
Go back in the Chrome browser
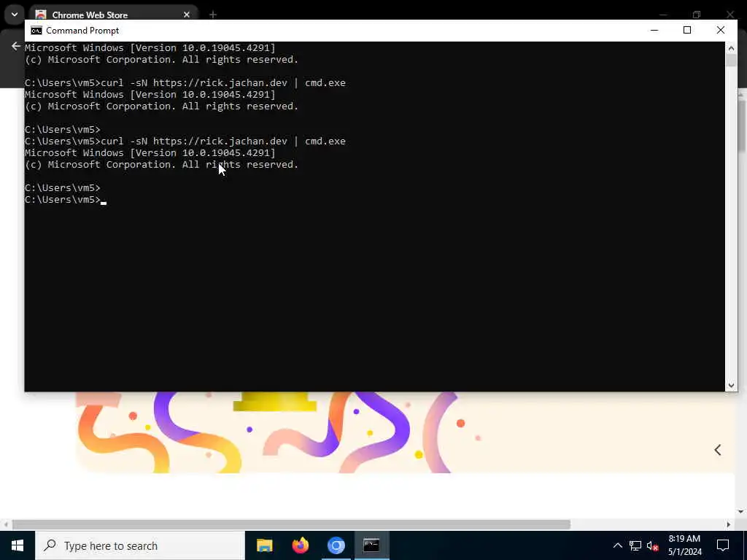[x=16, y=46]
